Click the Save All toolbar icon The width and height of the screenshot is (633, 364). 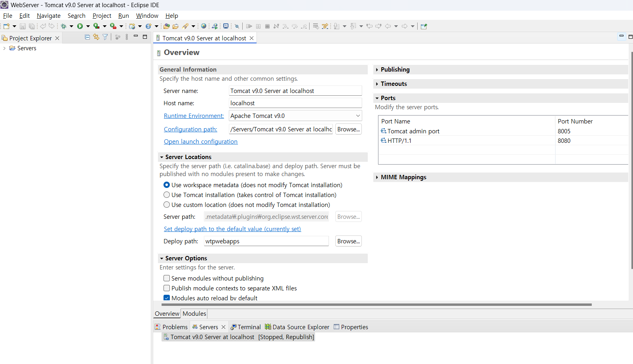32,26
